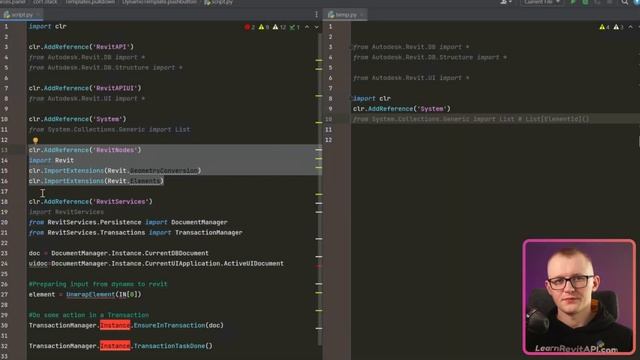Open the editor tabs three-dot options menu

coord(316,15)
